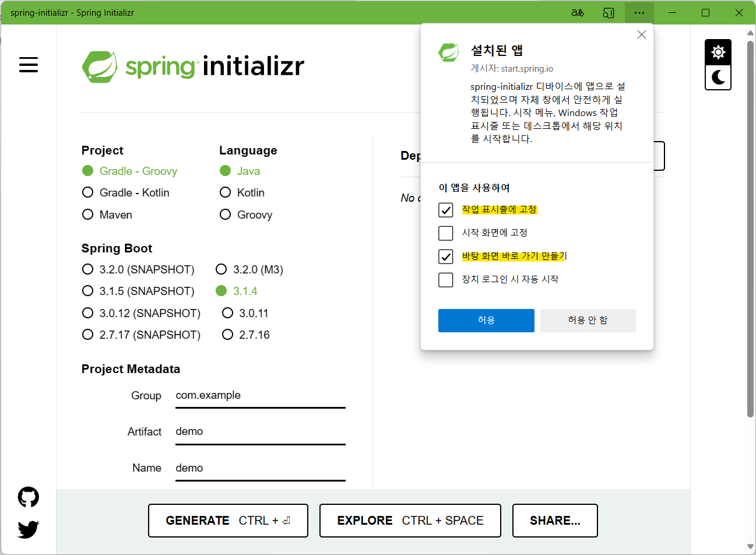Click the Name input field
Image resolution: width=756 pixels, height=555 pixels.
(x=261, y=469)
